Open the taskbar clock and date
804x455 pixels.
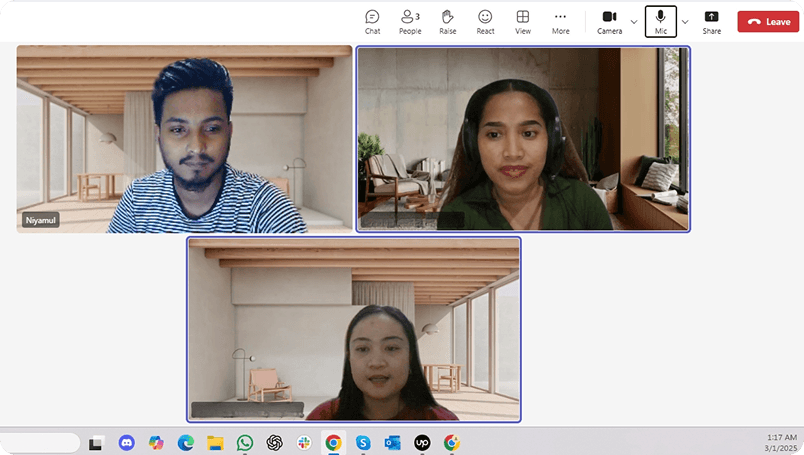click(x=780, y=442)
